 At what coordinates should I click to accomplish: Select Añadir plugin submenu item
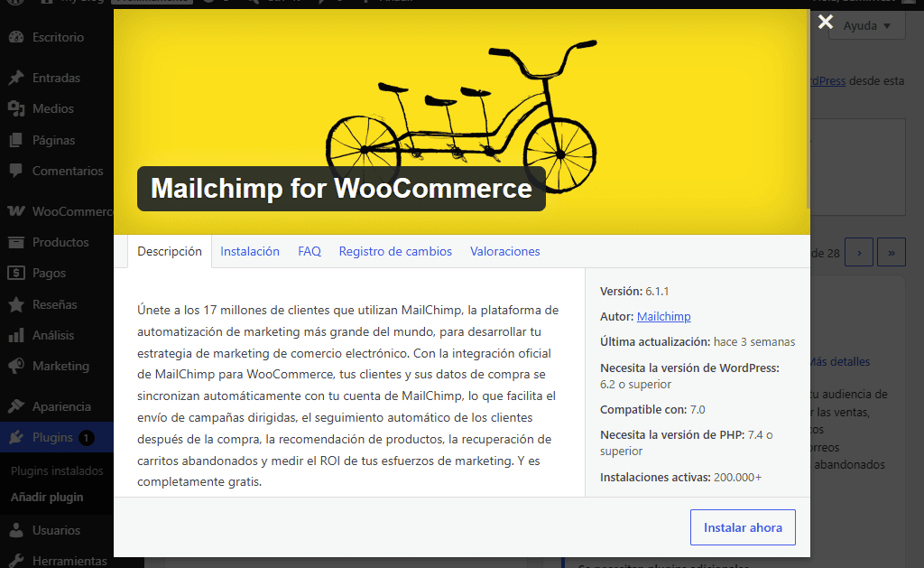[47, 498]
